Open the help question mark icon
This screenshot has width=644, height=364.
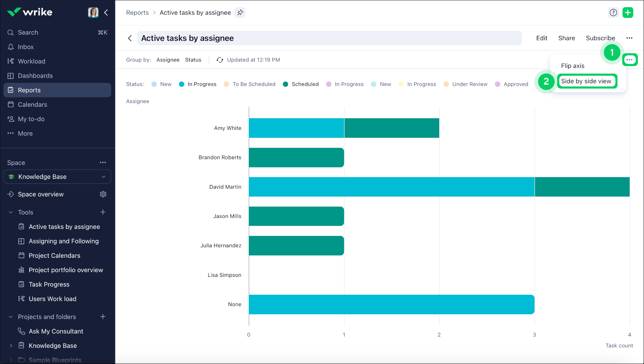[613, 13]
